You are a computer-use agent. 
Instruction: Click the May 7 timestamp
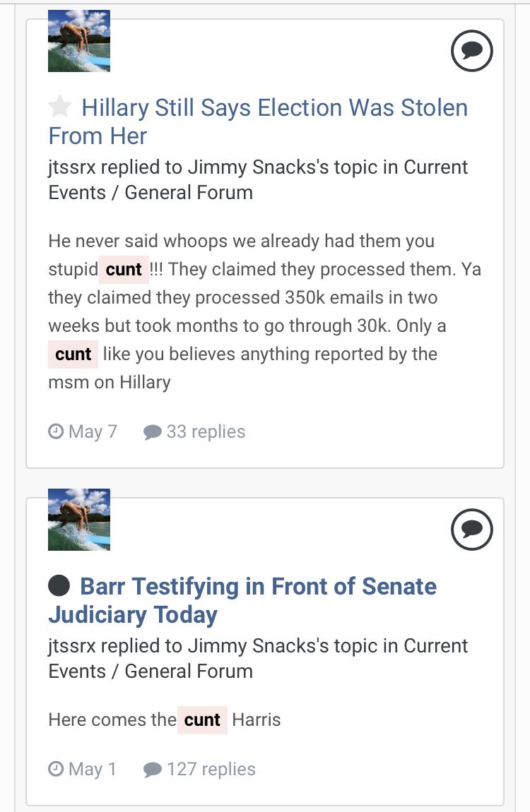(x=93, y=431)
